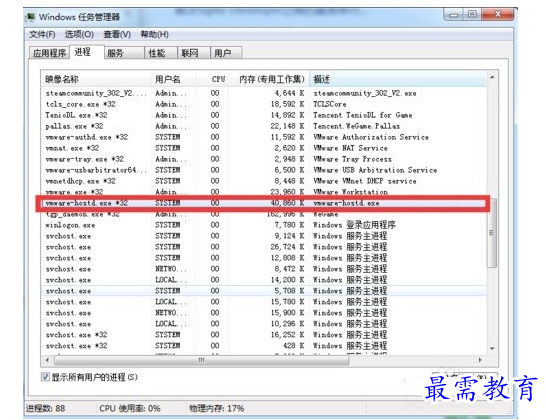Click 进程数: 88 in status bar

point(46,408)
